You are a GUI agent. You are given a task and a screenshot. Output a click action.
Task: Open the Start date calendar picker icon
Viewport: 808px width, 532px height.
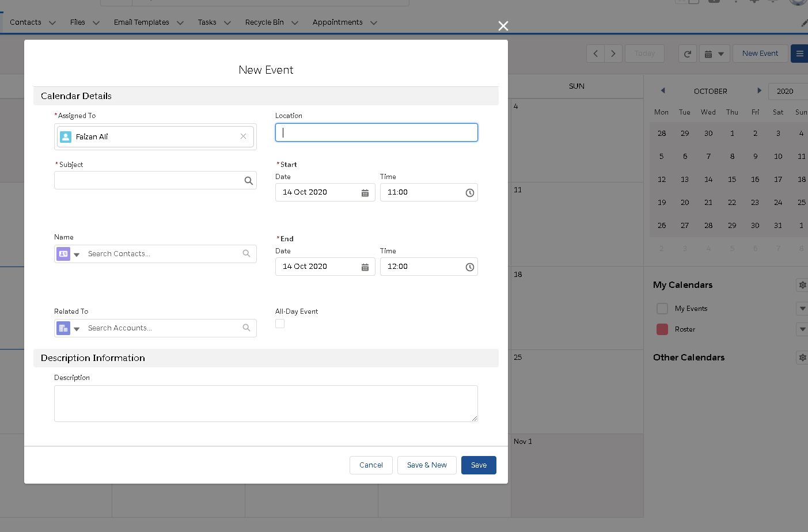[x=365, y=193]
